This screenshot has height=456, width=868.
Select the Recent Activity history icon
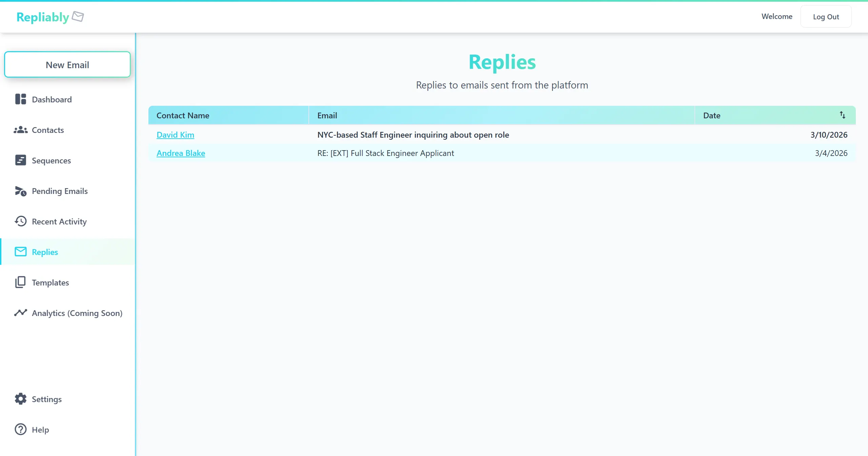tap(20, 221)
